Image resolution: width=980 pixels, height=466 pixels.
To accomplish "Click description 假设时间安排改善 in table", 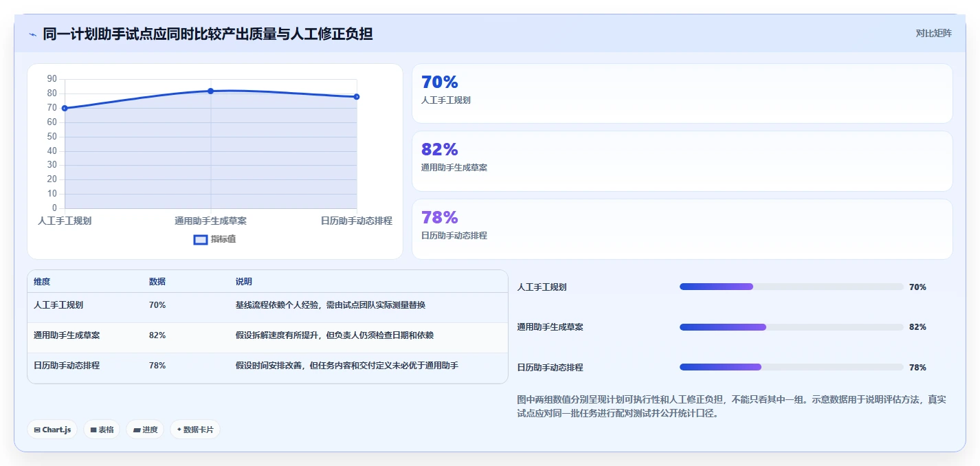I will [347, 366].
